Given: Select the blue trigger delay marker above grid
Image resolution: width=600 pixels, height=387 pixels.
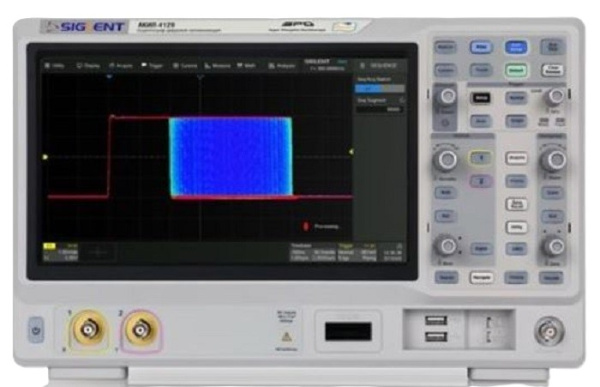Looking at the screenshot, I should [109, 77].
